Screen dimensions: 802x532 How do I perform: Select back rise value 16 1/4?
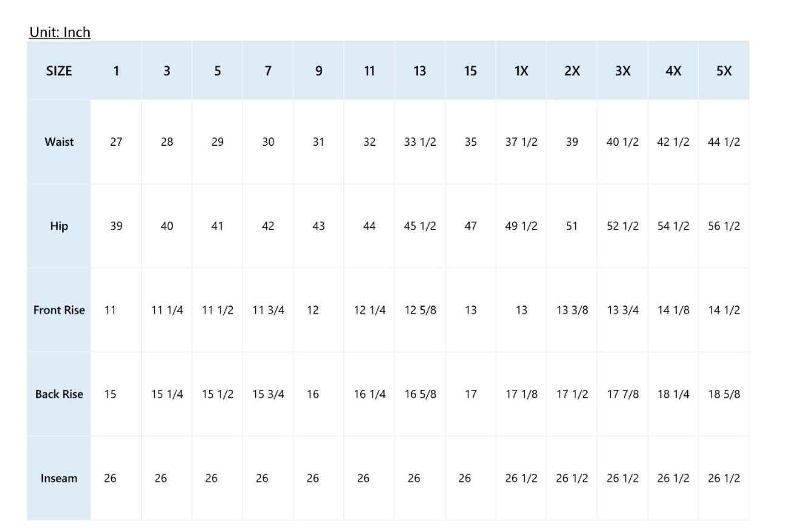[x=369, y=394]
